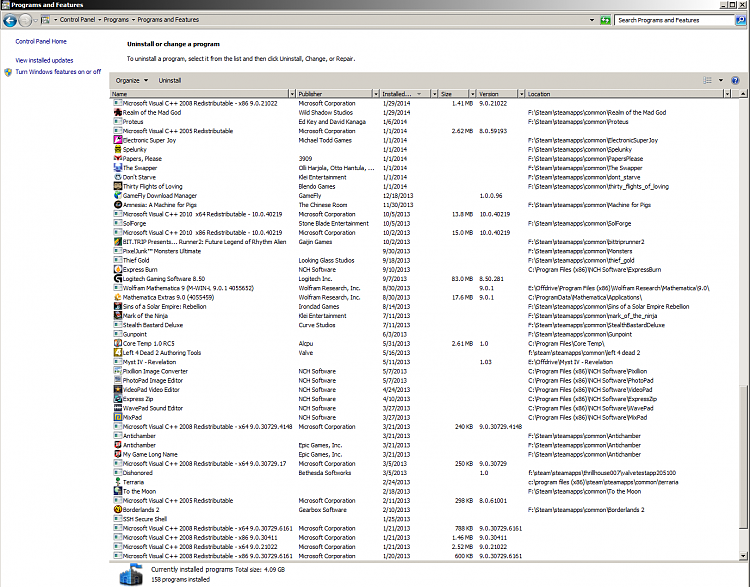The height and width of the screenshot is (587, 750).
Task: Click the Express Burn icon
Action: coord(118,269)
